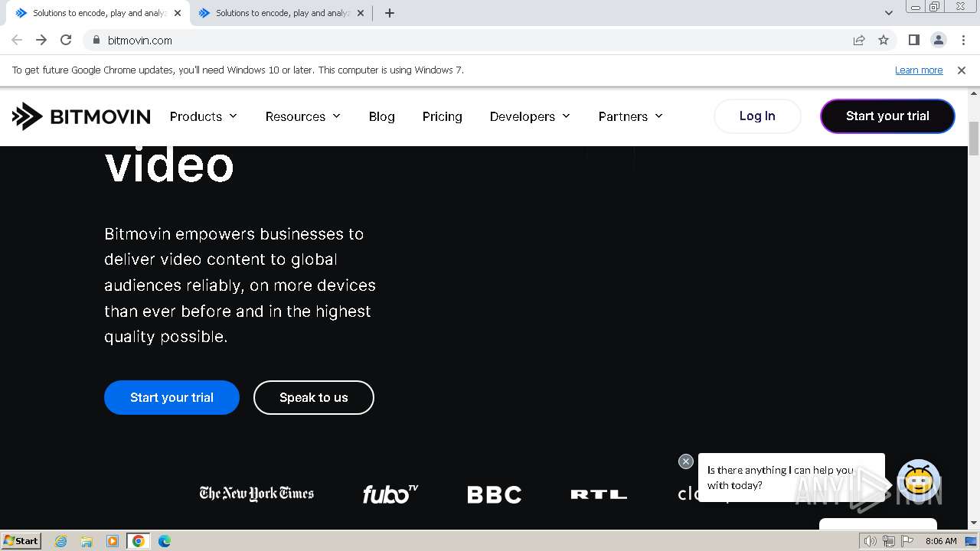This screenshot has height=551, width=980.
Task: Open Chrome three-dot menu
Action: coord(963,40)
